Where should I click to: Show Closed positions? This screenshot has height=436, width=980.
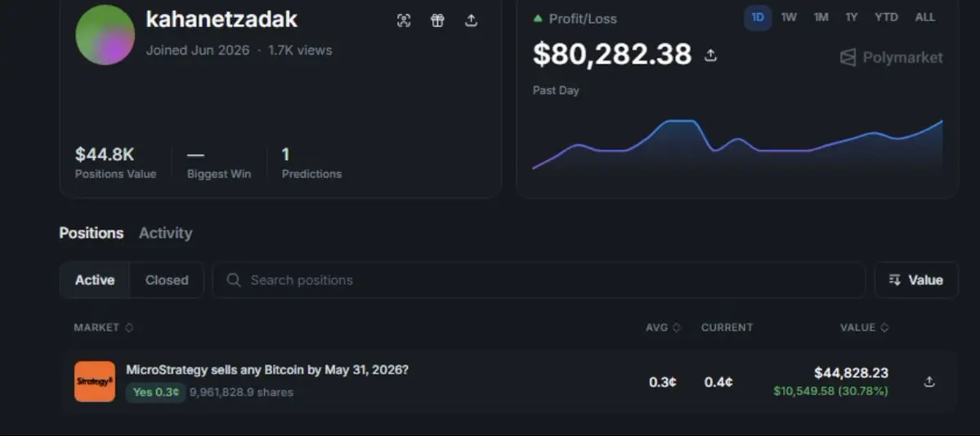(167, 280)
